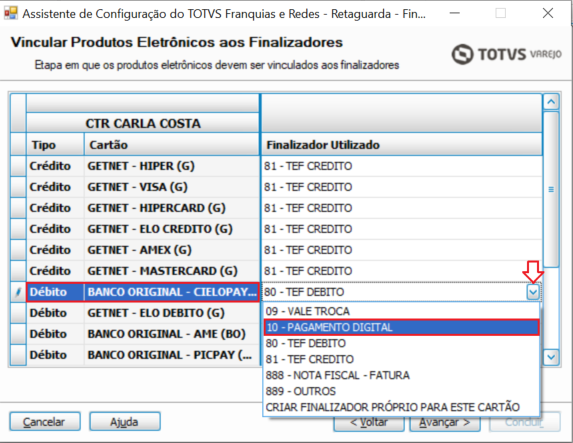
Task: Click row selector of GETNET - HIPER (G) row
Action: coord(18,166)
